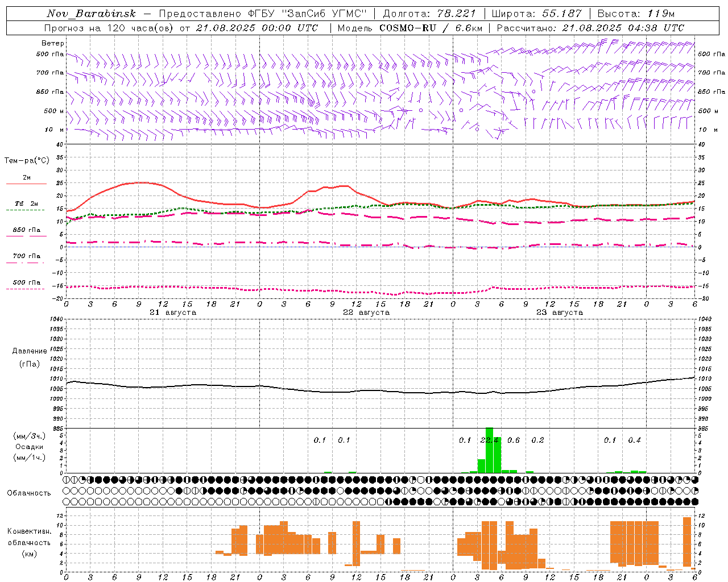728x582 pixels.
Task: Select the provider text ФГБУ "ЗапСиб УГМС"
Action: [x=308, y=14]
